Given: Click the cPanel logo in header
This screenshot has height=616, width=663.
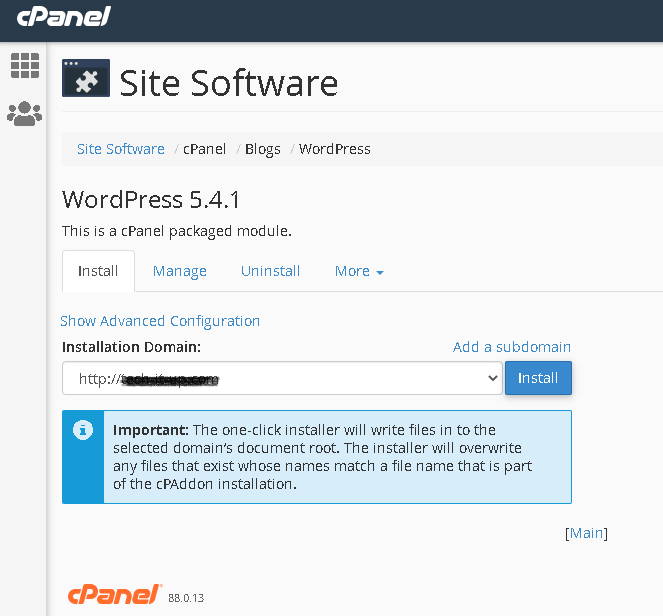Looking at the screenshot, I should (x=63, y=17).
